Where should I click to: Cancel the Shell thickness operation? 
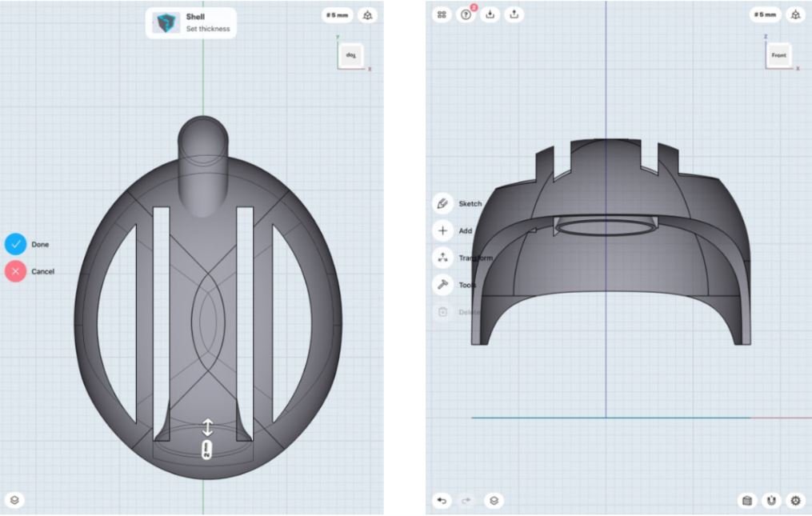coord(16,271)
